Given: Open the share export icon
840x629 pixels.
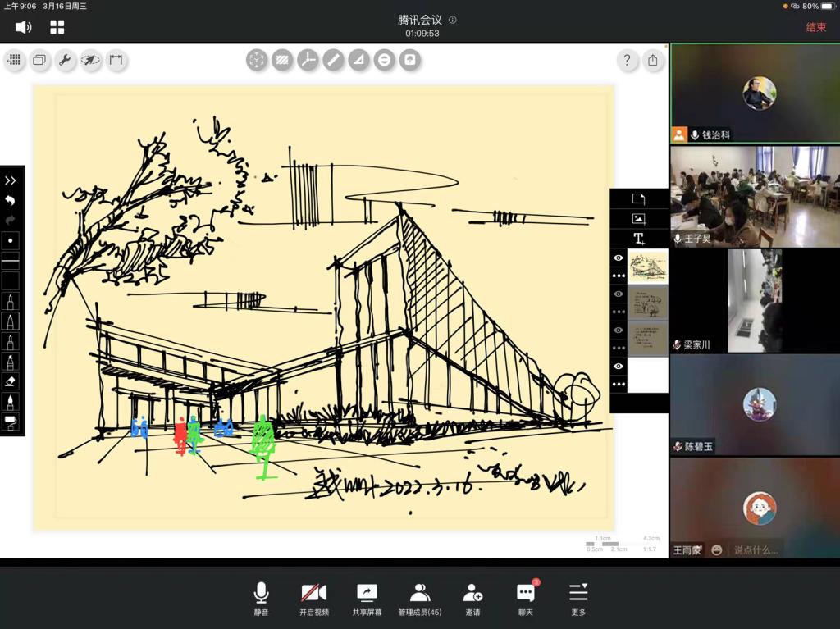Looking at the screenshot, I should [653, 60].
